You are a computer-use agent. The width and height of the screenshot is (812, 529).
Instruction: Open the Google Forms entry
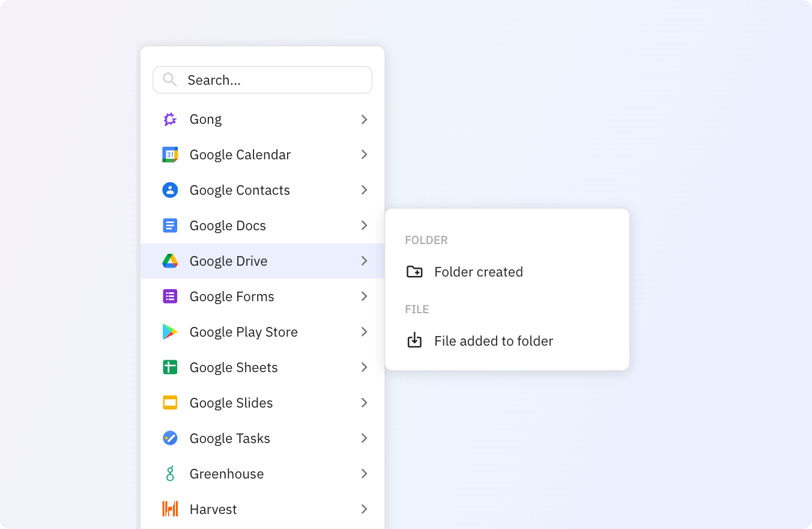262,296
